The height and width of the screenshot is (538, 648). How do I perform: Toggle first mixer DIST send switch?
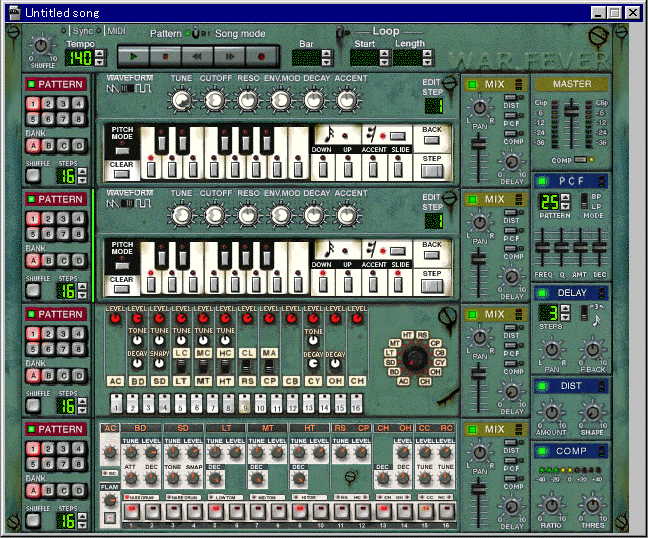511,97
